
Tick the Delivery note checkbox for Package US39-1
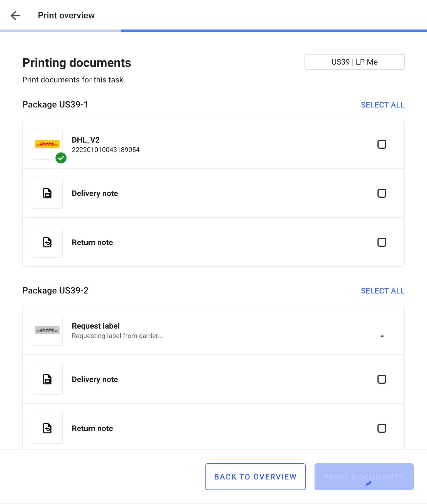[x=382, y=193]
